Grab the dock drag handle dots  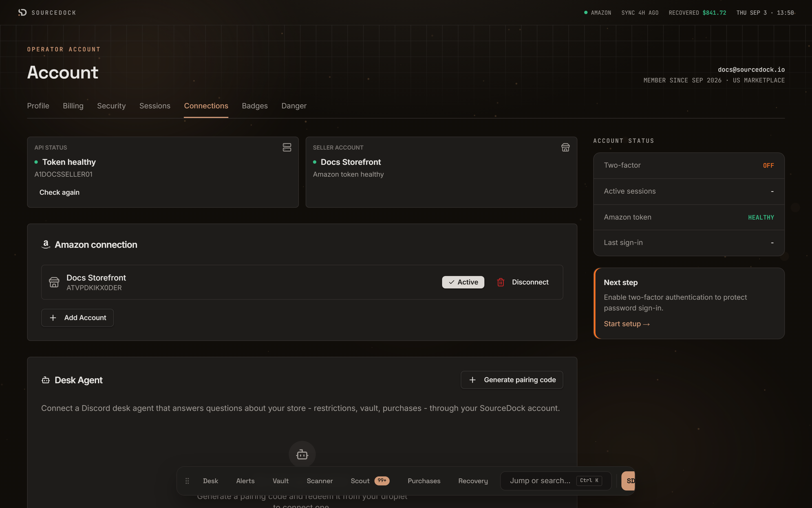187,481
